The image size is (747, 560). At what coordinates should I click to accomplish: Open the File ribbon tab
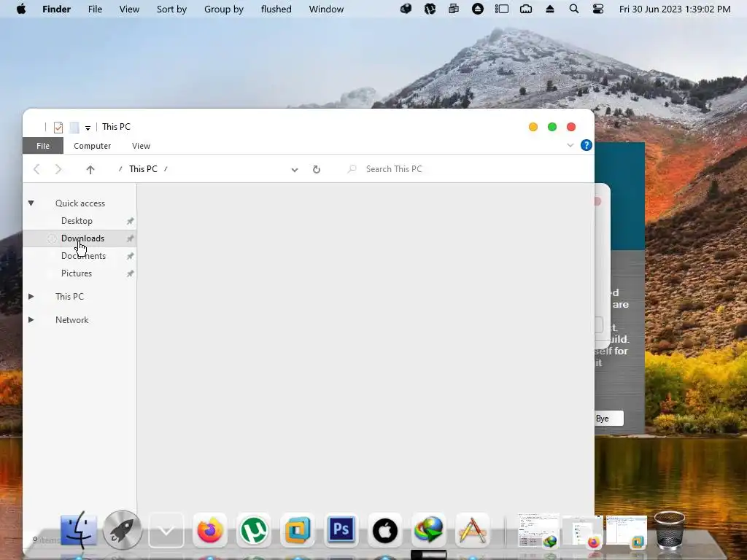coord(43,146)
